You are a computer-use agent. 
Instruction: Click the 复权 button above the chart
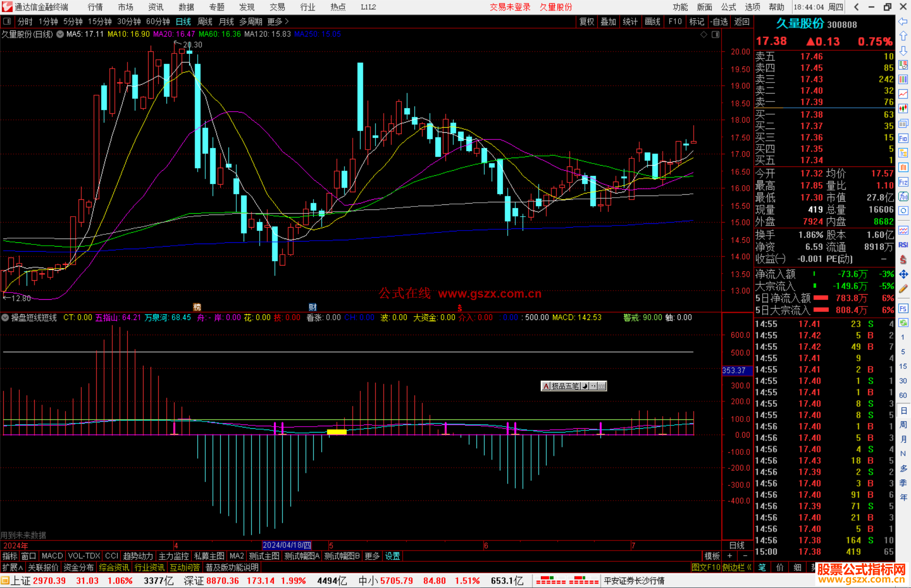[x=586, y=21]
